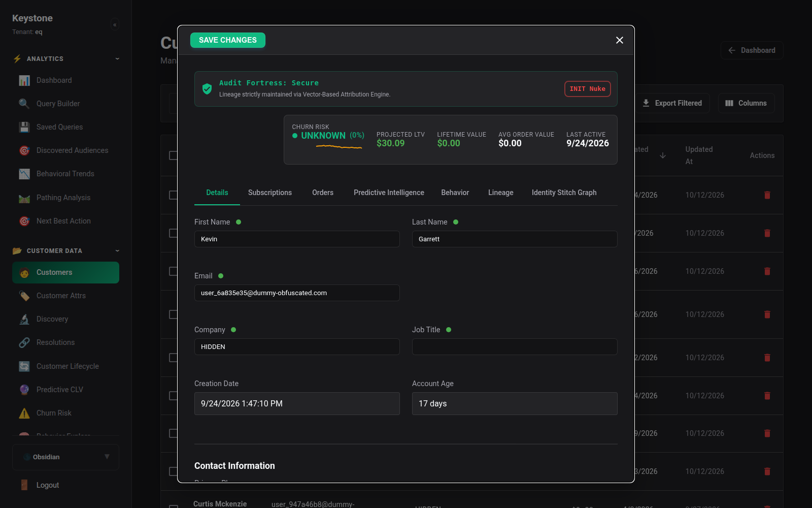Screen dimensions: 812x508
Task: Open the Dashboard sidebar icon
Action: (24, 80)
